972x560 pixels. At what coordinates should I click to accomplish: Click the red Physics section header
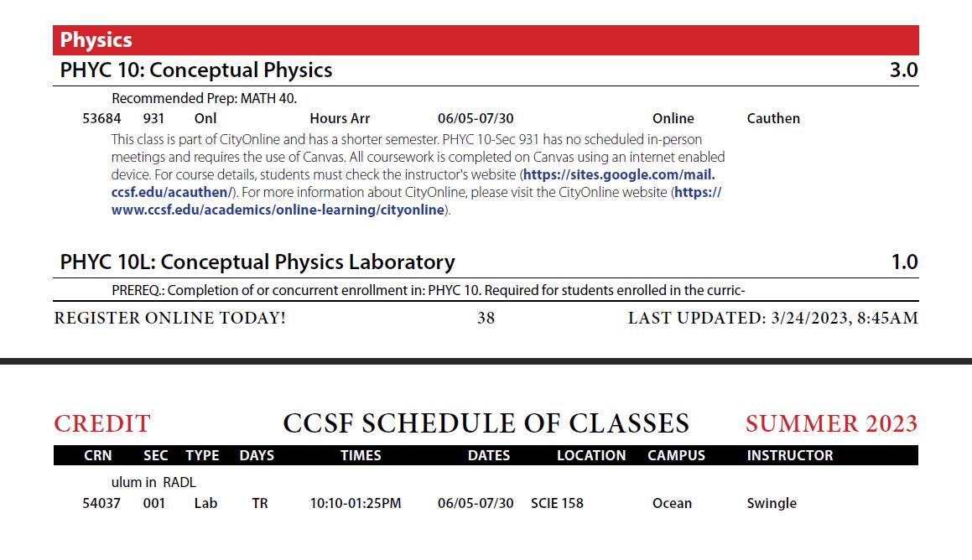point(486,40)
